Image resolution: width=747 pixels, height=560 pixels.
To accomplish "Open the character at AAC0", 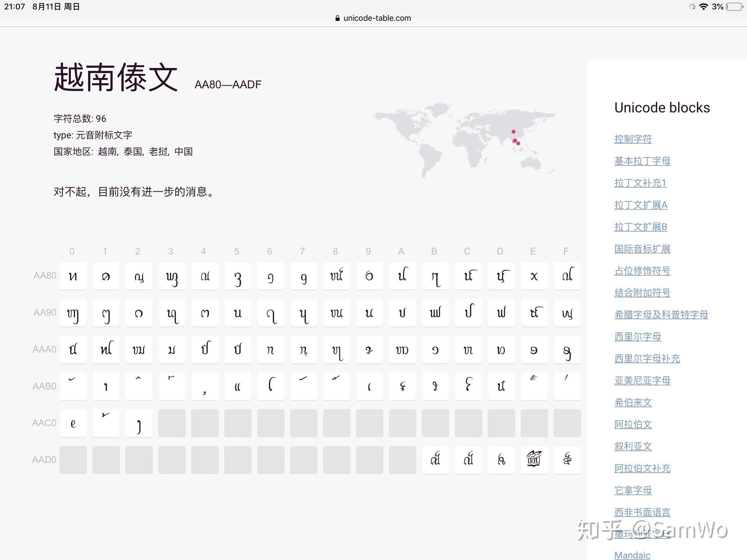I will pos(73,423).
